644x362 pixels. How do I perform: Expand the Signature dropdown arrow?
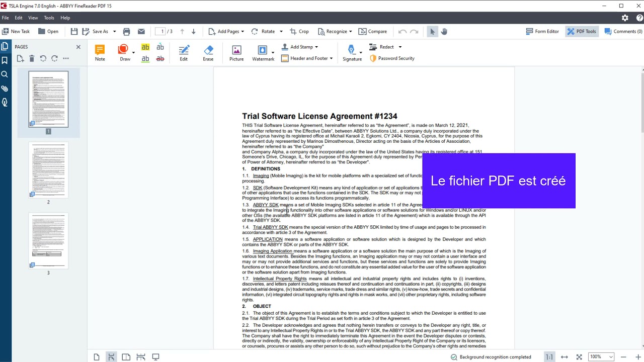(x=361, y=52)
